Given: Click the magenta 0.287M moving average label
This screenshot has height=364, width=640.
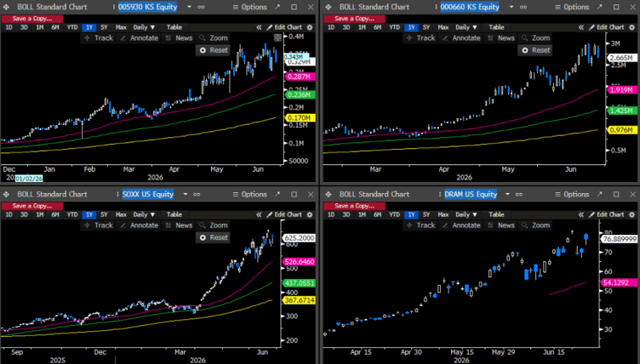Looking at the screenshot, I should tap(300, 77).
